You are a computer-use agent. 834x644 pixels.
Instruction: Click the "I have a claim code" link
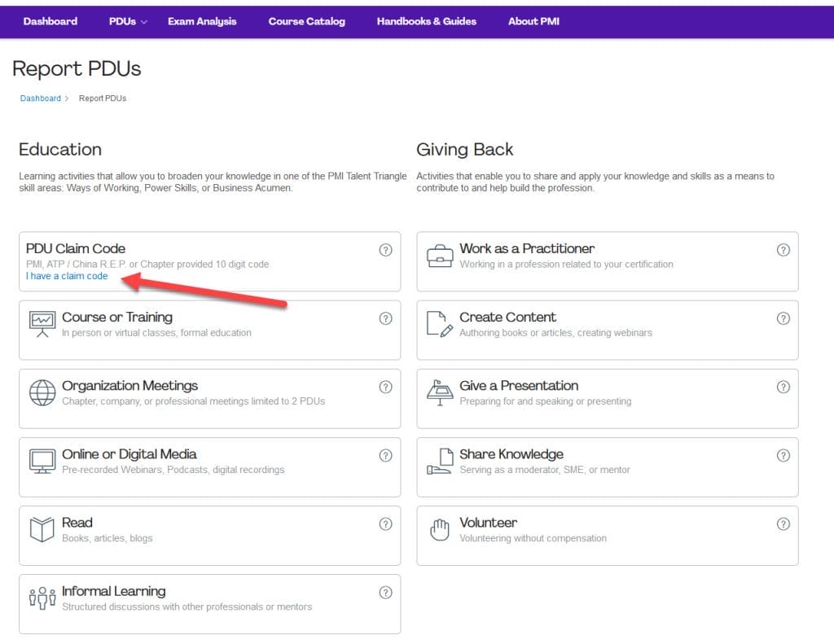point(67,276)
